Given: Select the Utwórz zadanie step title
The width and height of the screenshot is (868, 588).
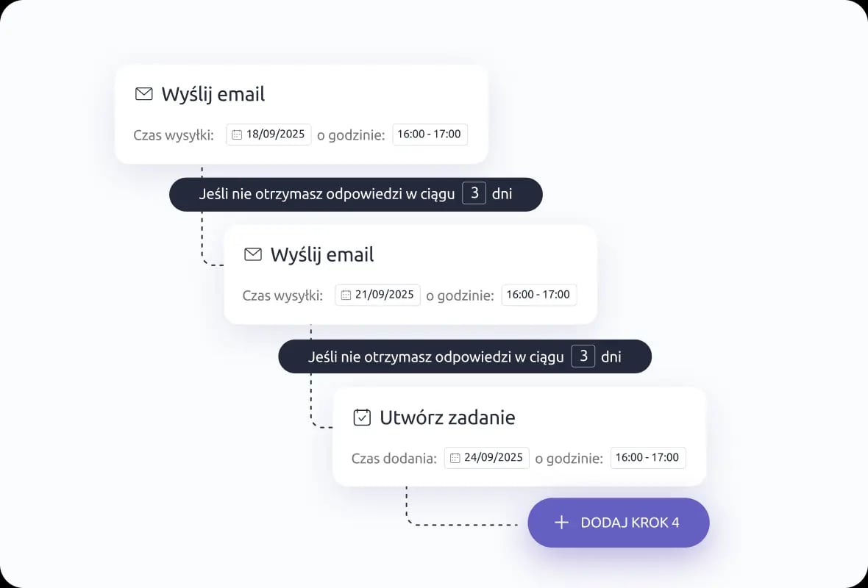Looking at the screenshot, I should (x=447, y=417).
